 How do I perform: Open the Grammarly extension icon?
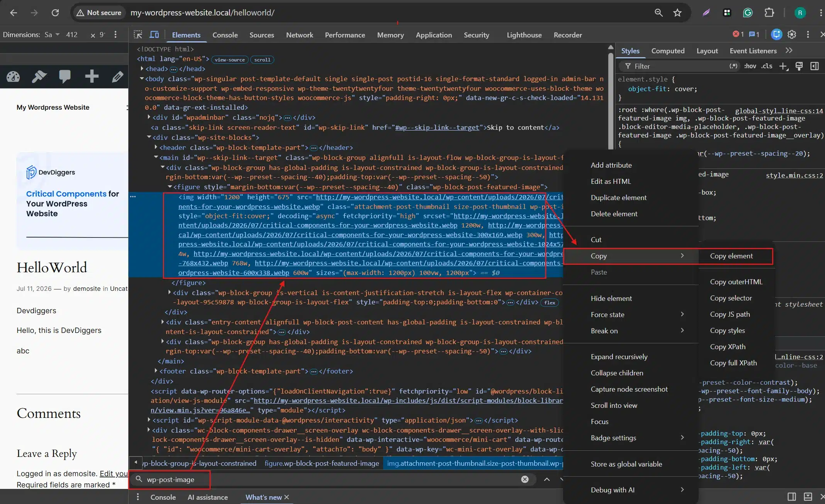coord(748,13)
